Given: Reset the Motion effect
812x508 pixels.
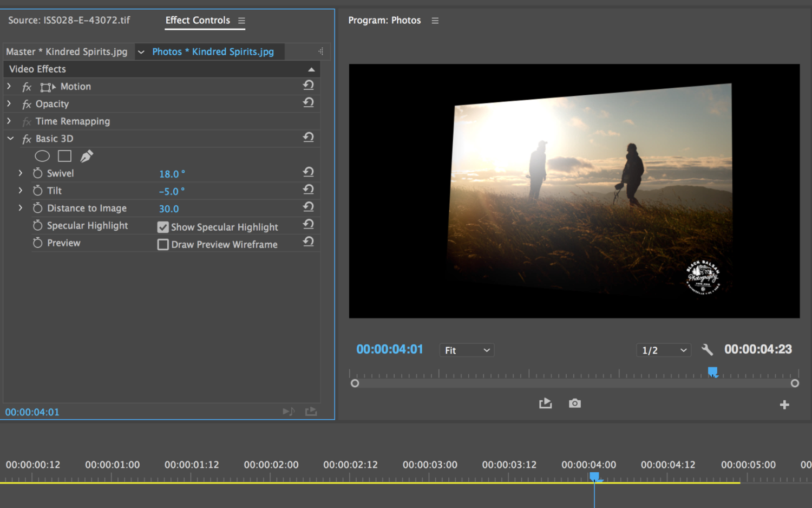Looking at the screenshot, I should tap(309, 86).
